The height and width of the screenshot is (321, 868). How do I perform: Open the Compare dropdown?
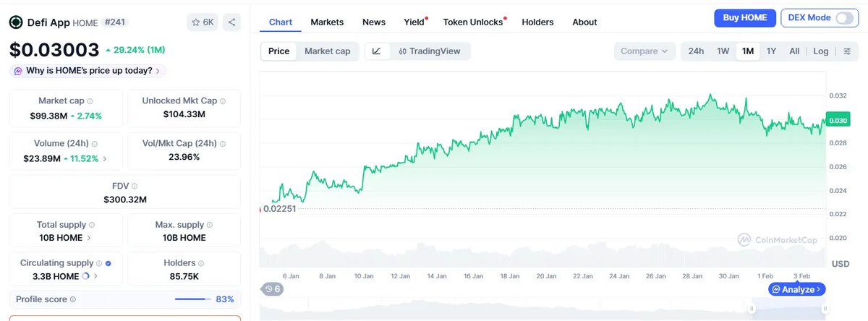tap(644, 51)
